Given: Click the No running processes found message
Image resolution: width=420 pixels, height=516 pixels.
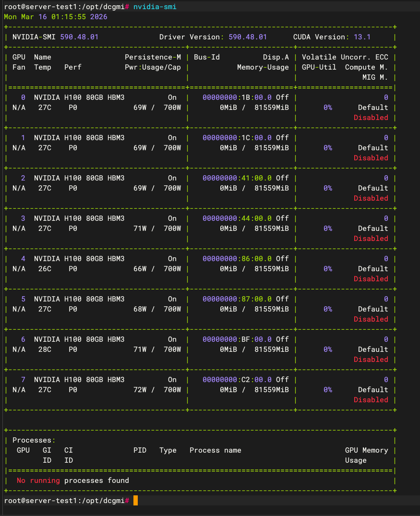Looking at the screenshot, I should point(72,480).
